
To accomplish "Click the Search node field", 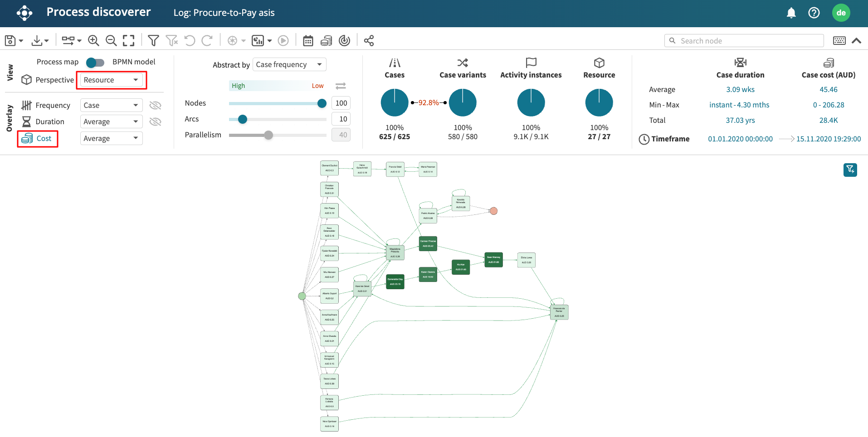I will tap(744, 41).
